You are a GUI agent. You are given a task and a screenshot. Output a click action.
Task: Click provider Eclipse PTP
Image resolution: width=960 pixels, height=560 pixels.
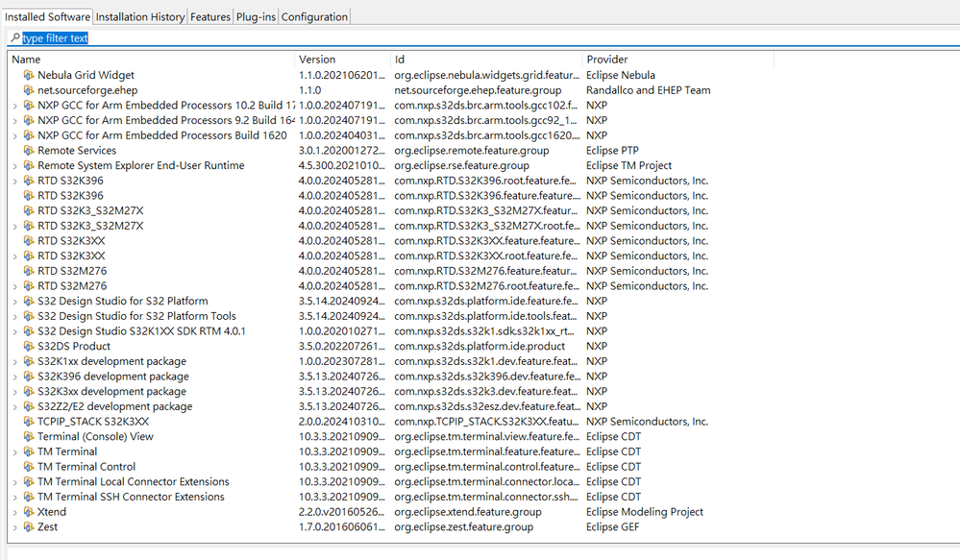tap(612, 150)
